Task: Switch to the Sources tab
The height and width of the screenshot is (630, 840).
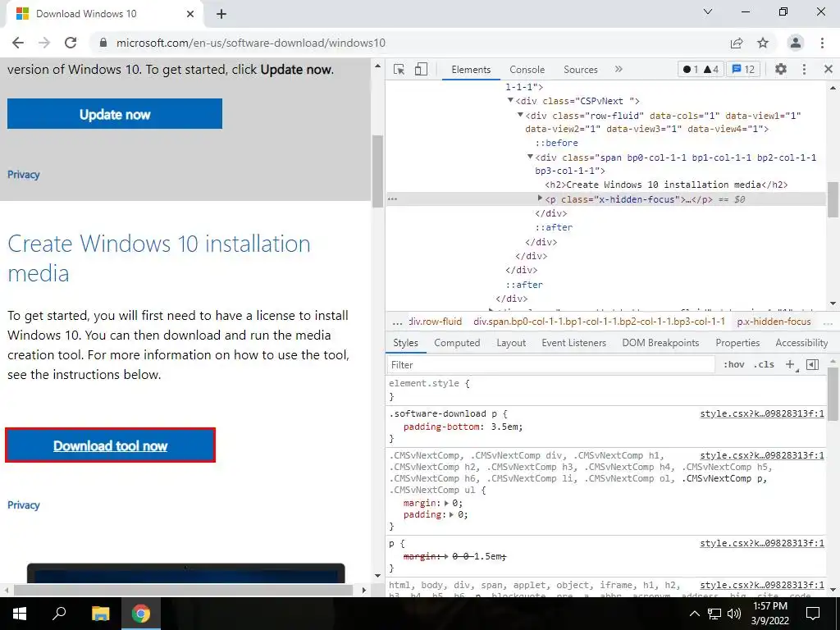Action: tap(580, 70)
